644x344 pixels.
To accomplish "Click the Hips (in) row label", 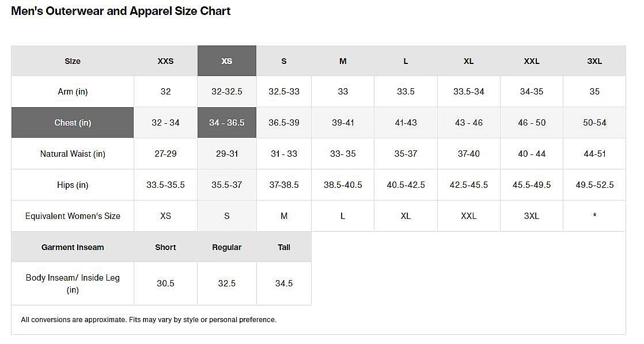I will click(x=73, y=185).
